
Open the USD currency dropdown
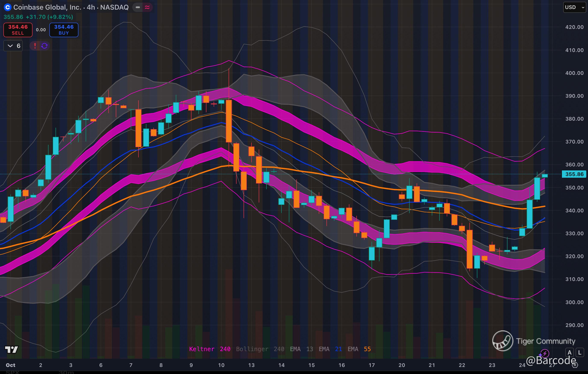tap(574, 7)
